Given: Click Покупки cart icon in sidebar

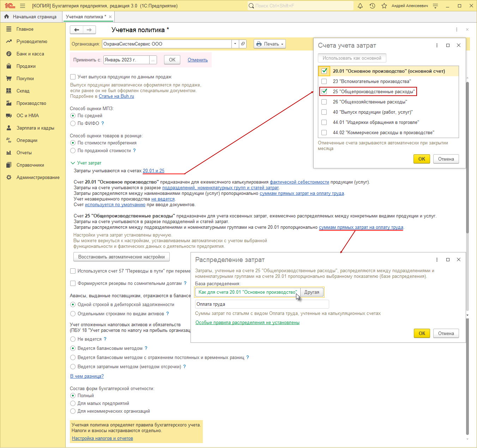Looking at the screenshot, I should pos(9,79).
